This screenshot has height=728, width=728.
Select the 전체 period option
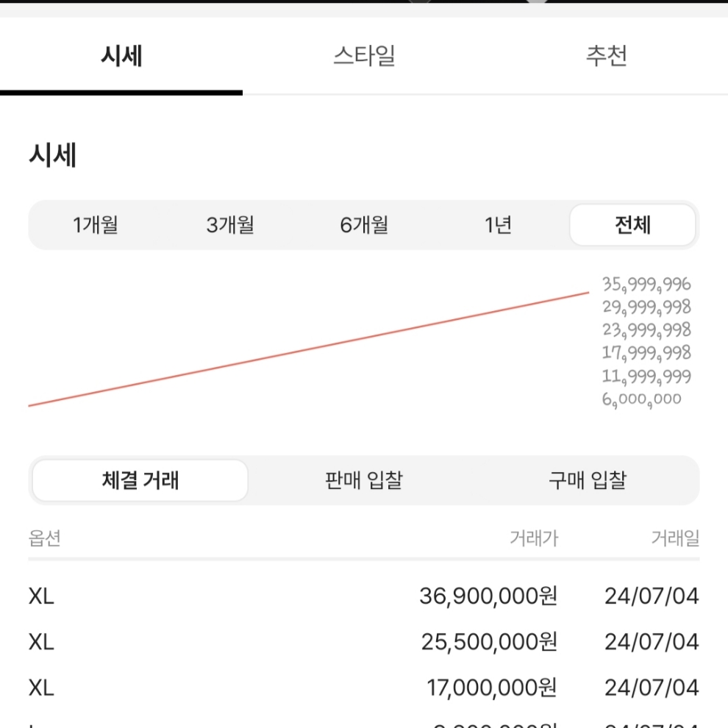[632, 225]
